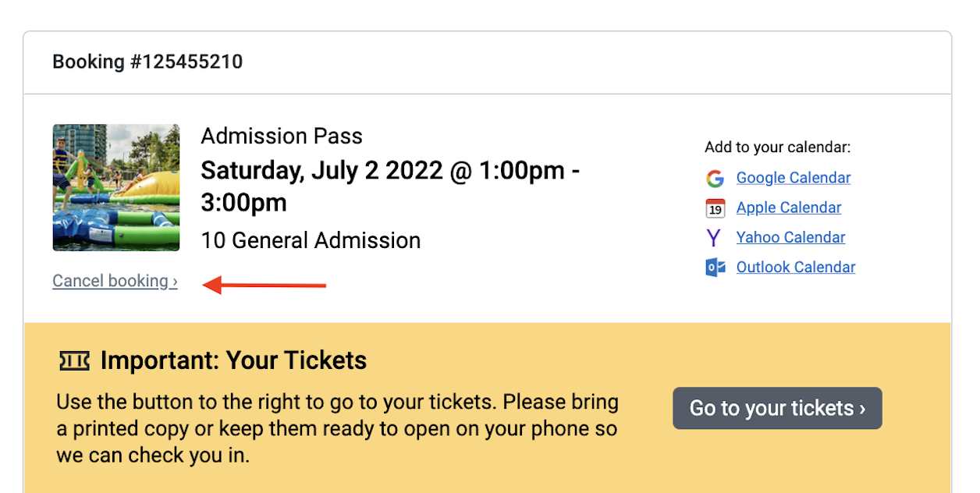
Task: Click the Apple calendar icon
Action: [715, 208]
